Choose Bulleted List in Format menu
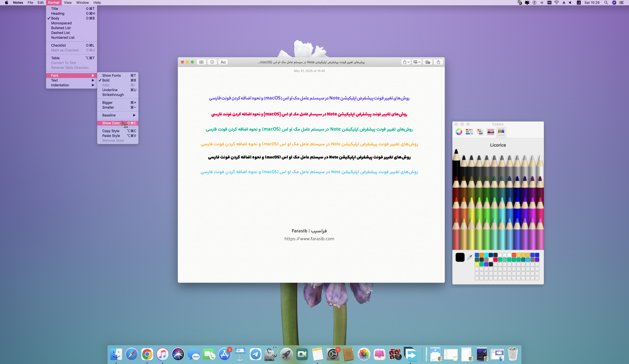The height and width of the screenshot is (364, 629). coord(72,28)
